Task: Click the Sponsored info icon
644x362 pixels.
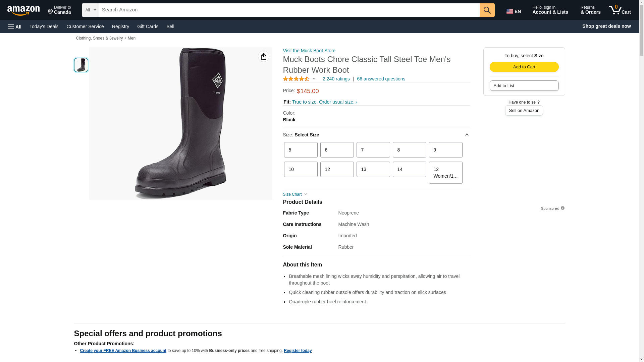Action: click(x=562, y=208)
